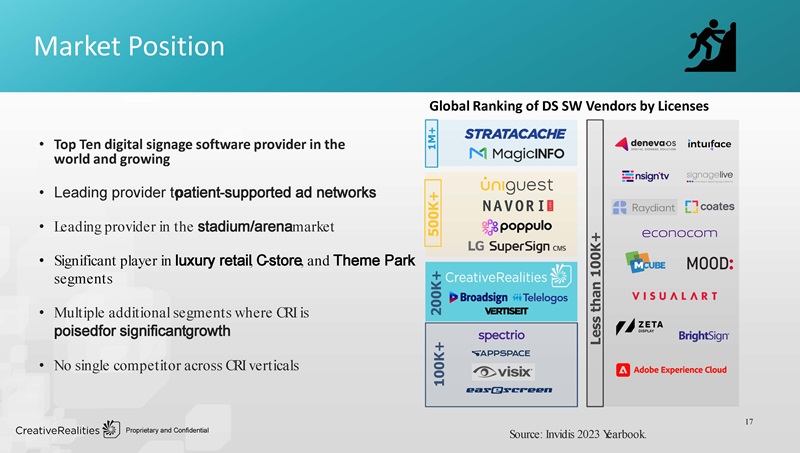Image resolution: width=800 pixels, height=453 pixels.
Task: Click the 1M+ tier label
Action: point(432,143)
